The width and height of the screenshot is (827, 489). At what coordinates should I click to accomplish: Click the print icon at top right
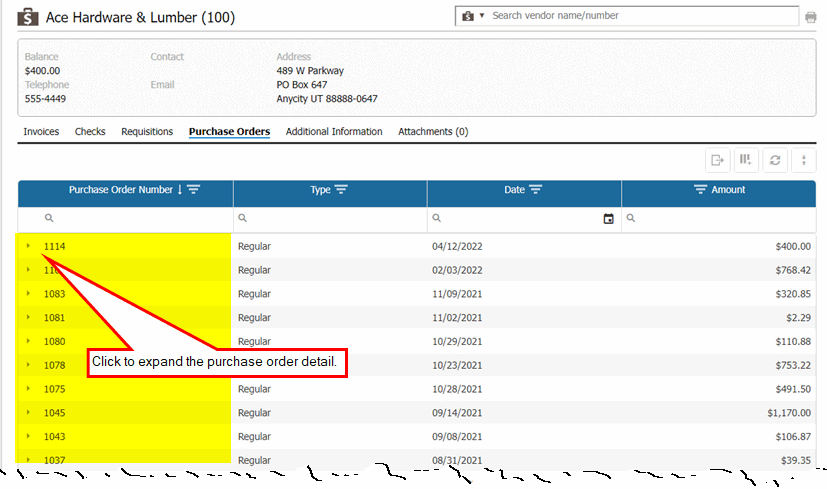pyautogui.click(x=811, y=17)
